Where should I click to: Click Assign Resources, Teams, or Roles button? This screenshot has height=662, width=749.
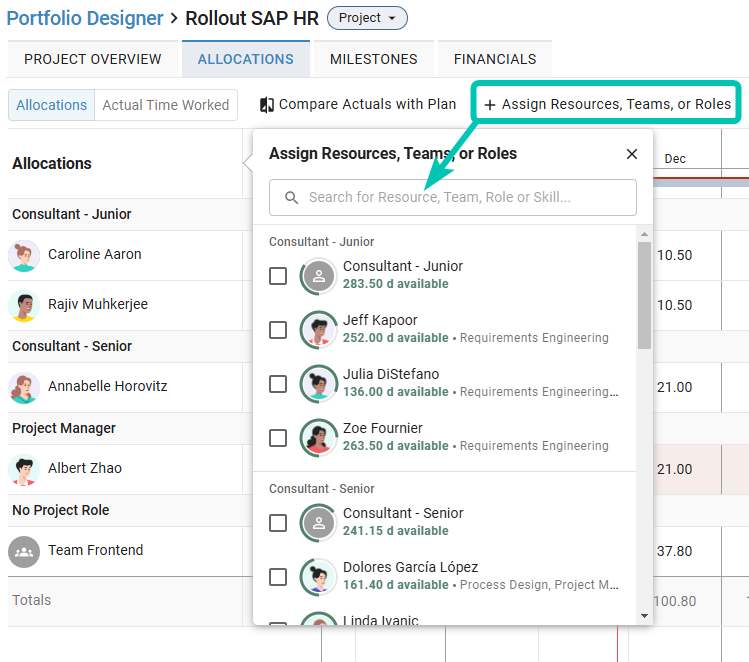point(607,104)
